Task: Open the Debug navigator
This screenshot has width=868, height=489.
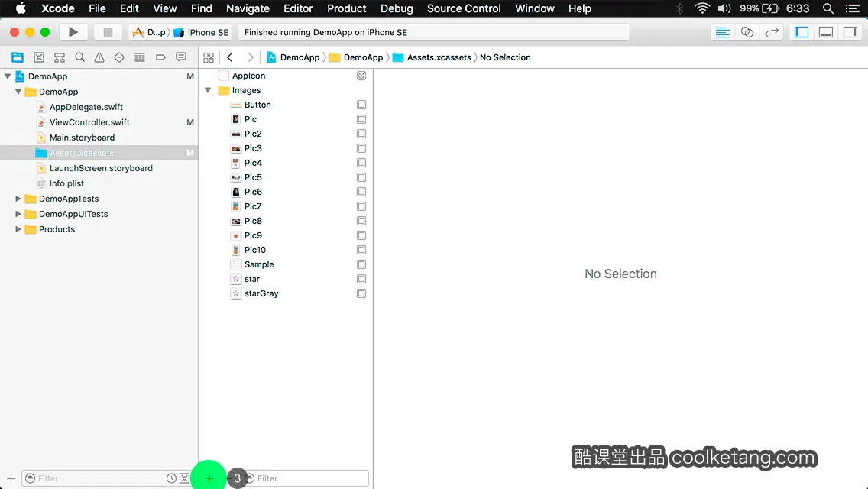Action: 140,57
